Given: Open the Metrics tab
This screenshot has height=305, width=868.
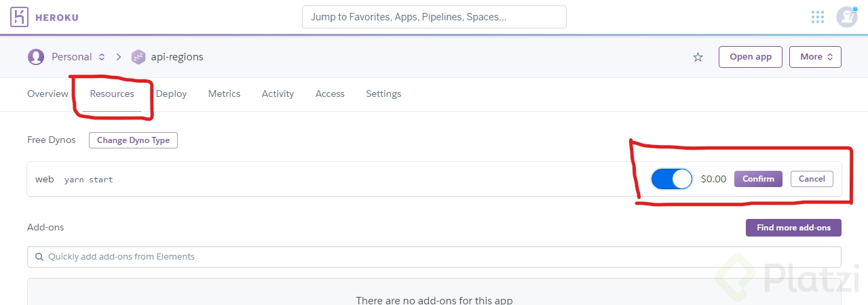Looking at the screenshot, I should click(x=224, y=94).
